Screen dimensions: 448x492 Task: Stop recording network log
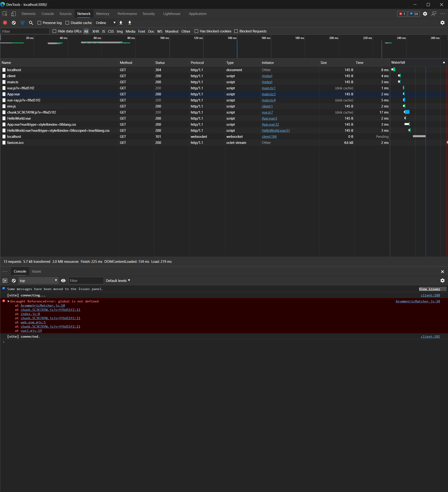[x=5, y=23]
